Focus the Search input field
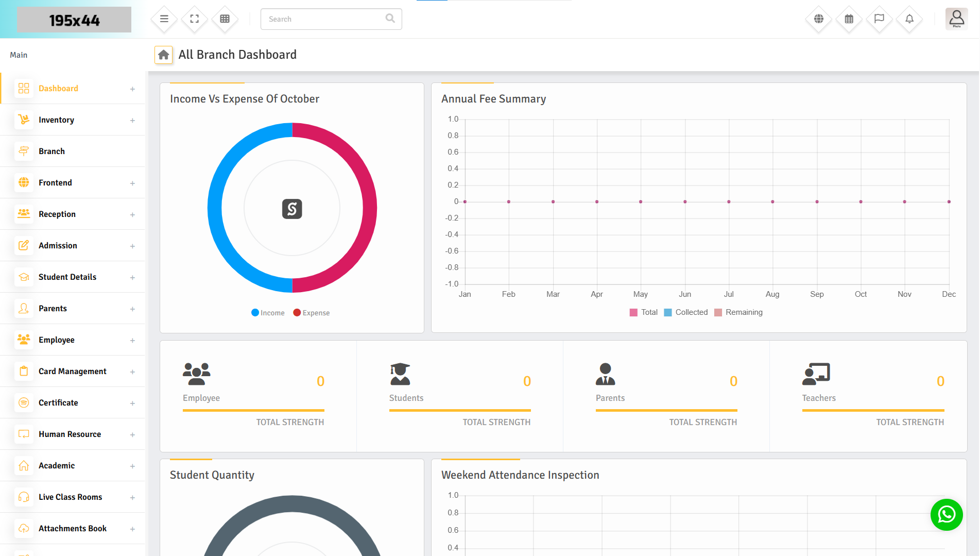 tap(331, 19)
